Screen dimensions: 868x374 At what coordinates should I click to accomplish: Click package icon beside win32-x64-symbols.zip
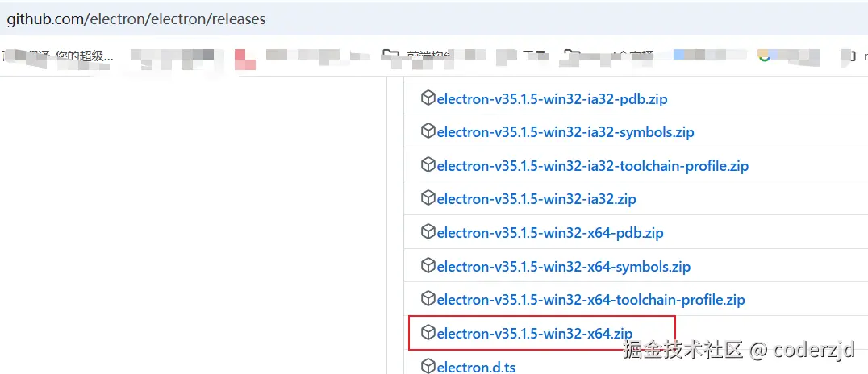point(428,265)
